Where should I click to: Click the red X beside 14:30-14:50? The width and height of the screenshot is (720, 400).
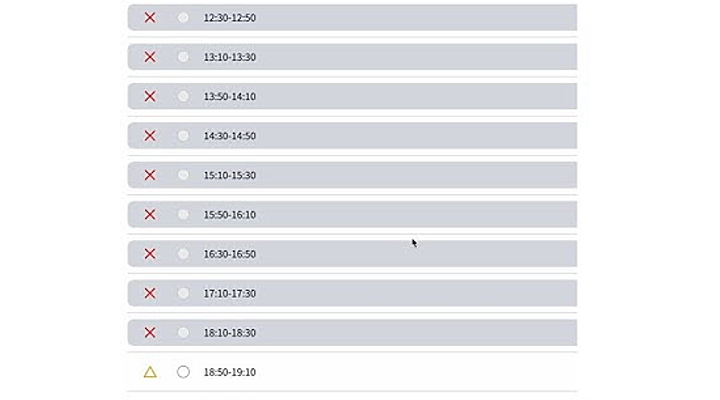pyautogui.click(x=150, y=135)
